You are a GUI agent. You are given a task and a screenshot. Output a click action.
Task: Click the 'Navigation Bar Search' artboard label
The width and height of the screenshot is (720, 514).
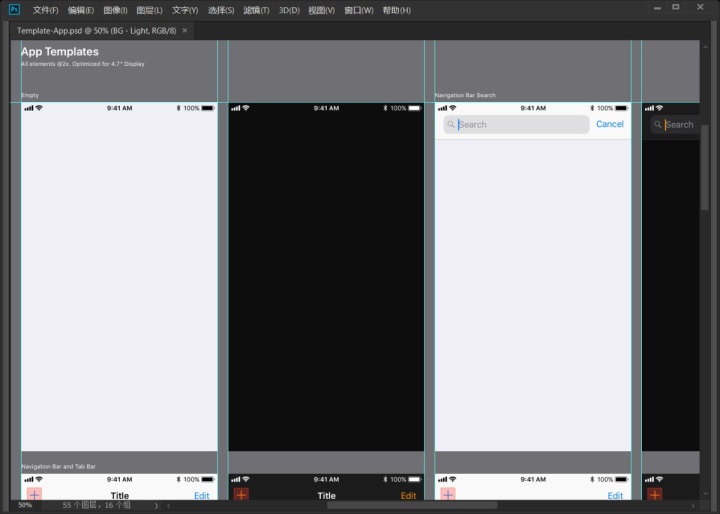pos(465,95)
